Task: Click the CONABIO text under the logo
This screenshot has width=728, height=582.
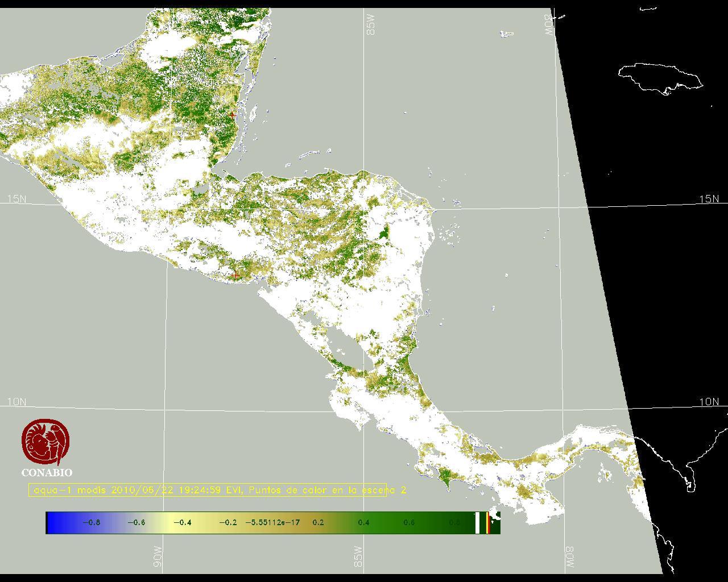Action: [47, 473]
